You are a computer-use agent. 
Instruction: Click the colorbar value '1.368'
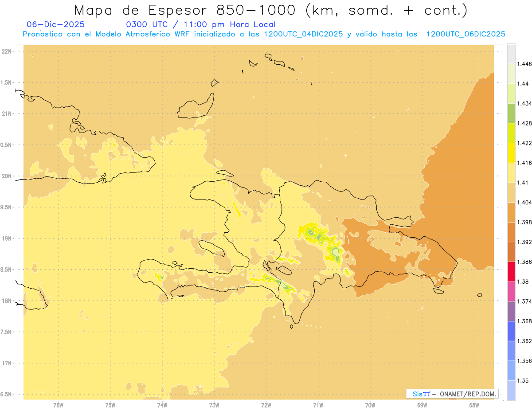click(524, 321)
